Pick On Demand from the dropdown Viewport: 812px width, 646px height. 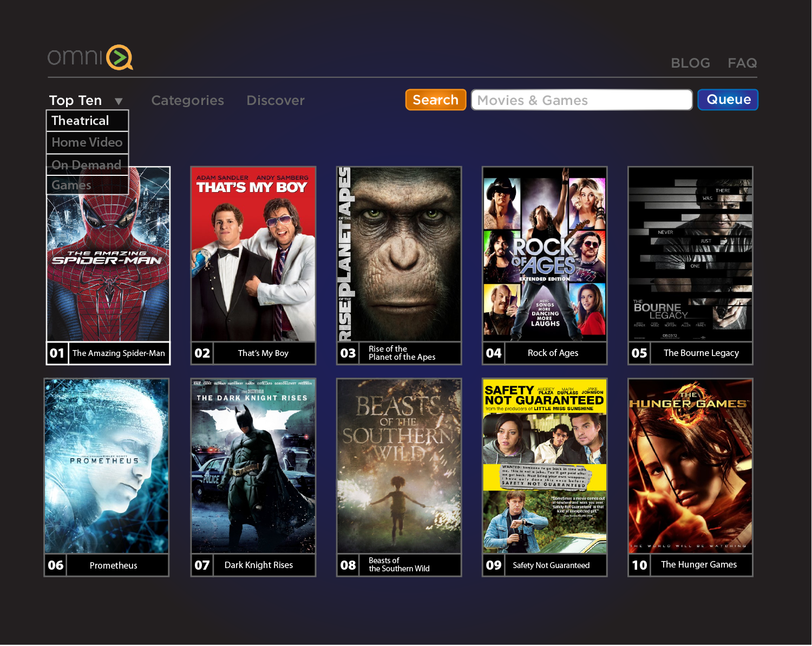pos(87,164)
